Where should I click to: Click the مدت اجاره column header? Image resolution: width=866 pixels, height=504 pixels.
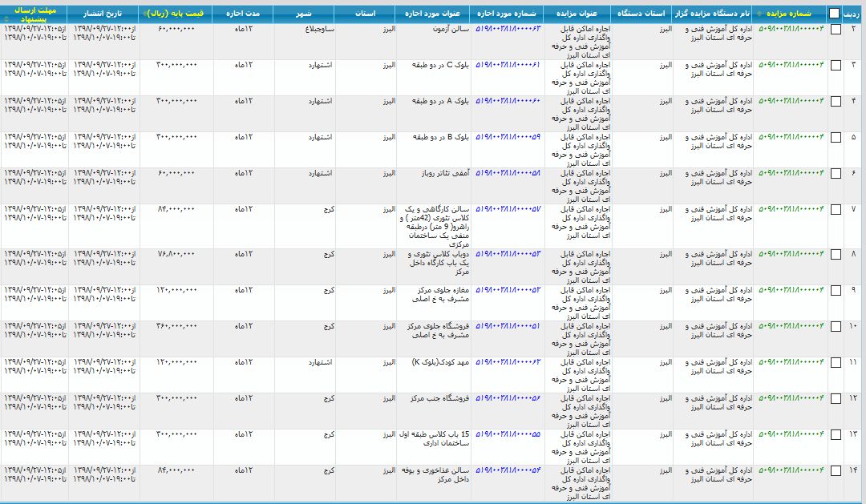253,13
